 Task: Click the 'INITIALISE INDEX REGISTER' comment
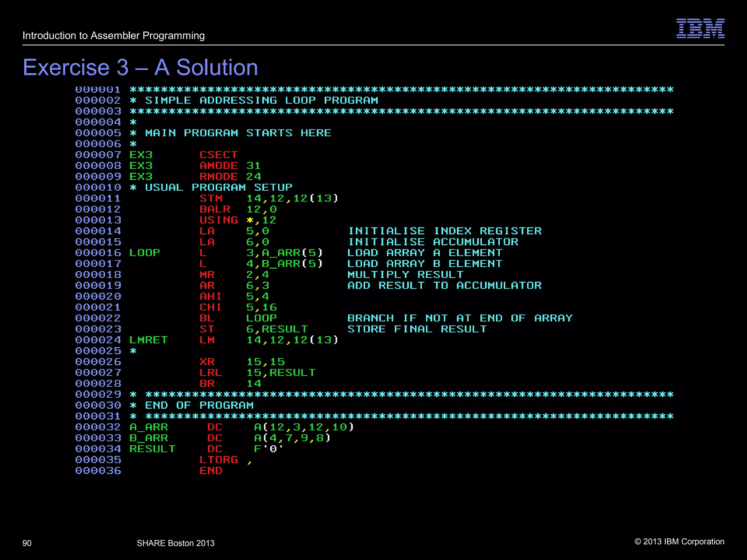(445, 231)
